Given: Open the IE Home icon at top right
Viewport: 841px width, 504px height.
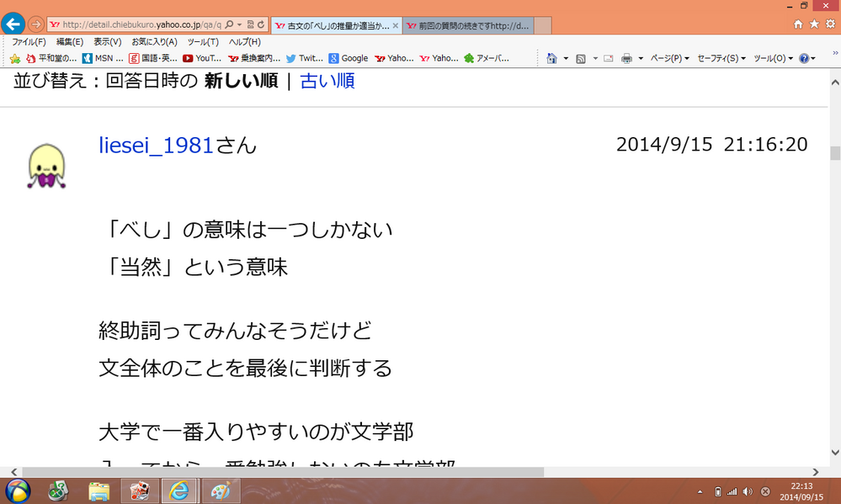Looking at the screenshot, I should pyautogui.click(x=798, y=24).
